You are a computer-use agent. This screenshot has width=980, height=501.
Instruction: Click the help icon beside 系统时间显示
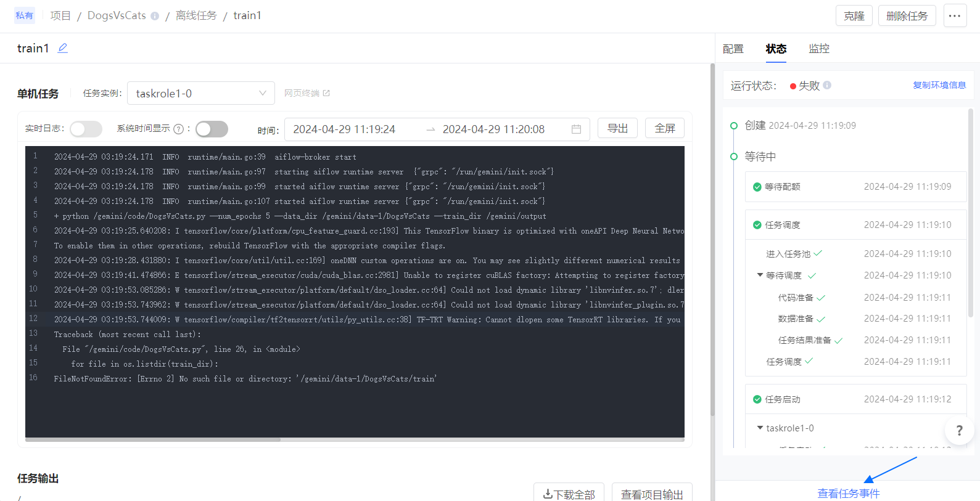(178, 129)
